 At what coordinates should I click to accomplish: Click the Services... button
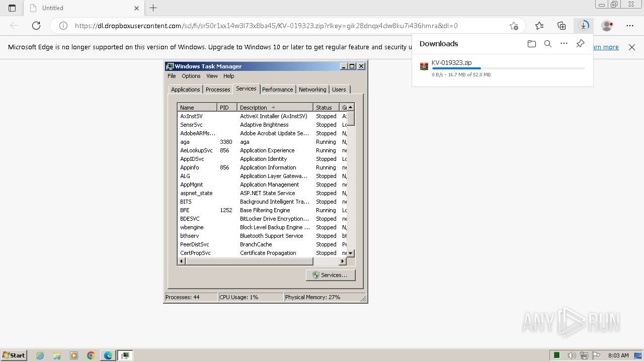pos(331,275)
